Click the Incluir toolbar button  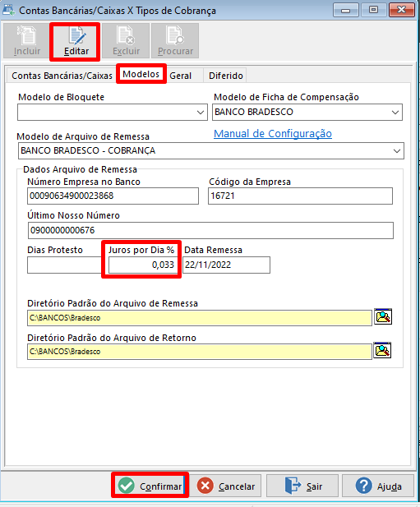(27, 41)
